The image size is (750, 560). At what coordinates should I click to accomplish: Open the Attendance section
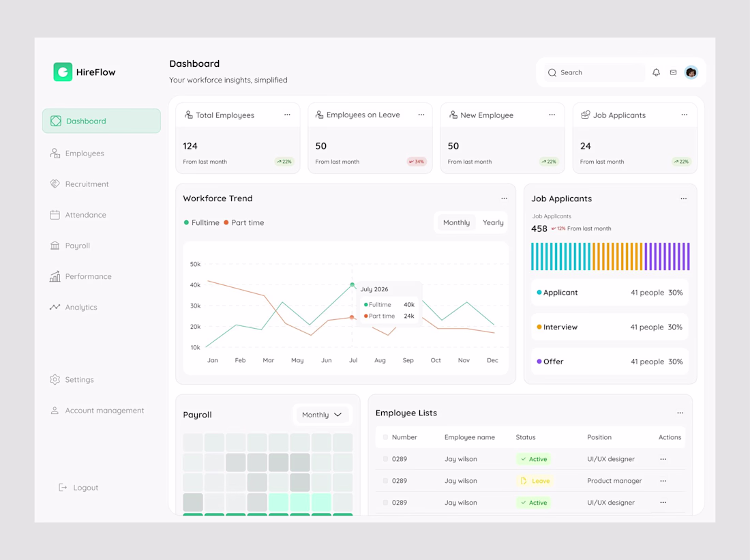[x=86, y=215]
